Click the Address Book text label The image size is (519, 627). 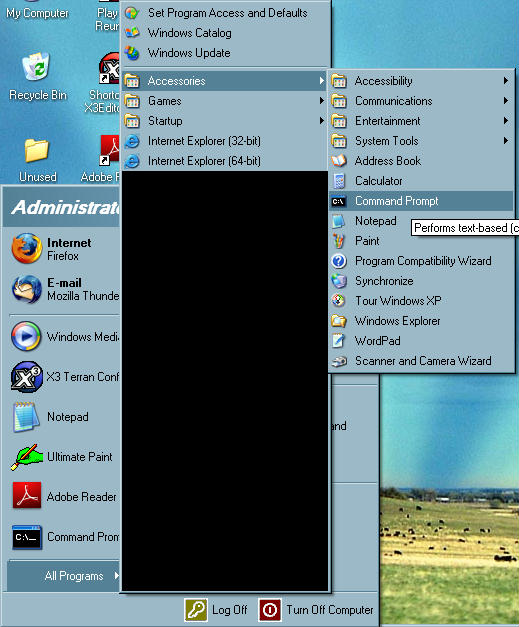tap(388, 161)
